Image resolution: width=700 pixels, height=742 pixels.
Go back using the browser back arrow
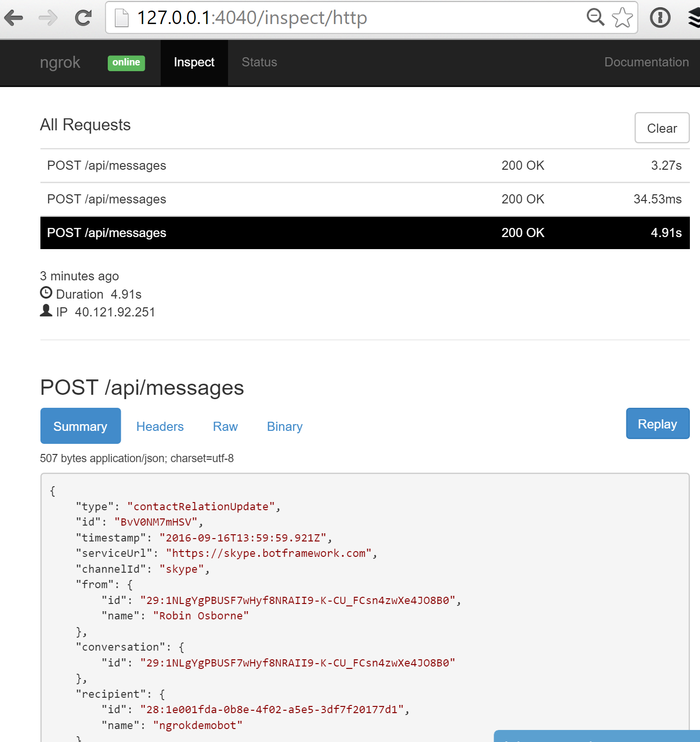click(13, 18)
